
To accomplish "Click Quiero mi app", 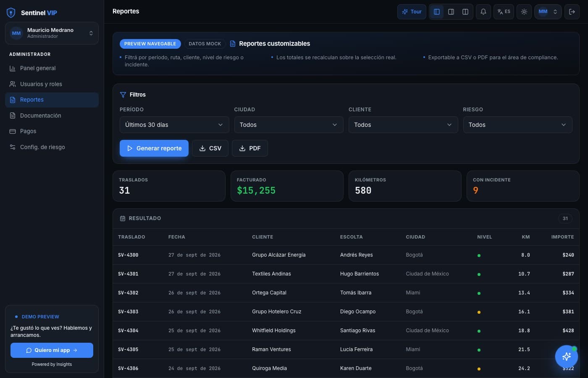I will point(52,350).
